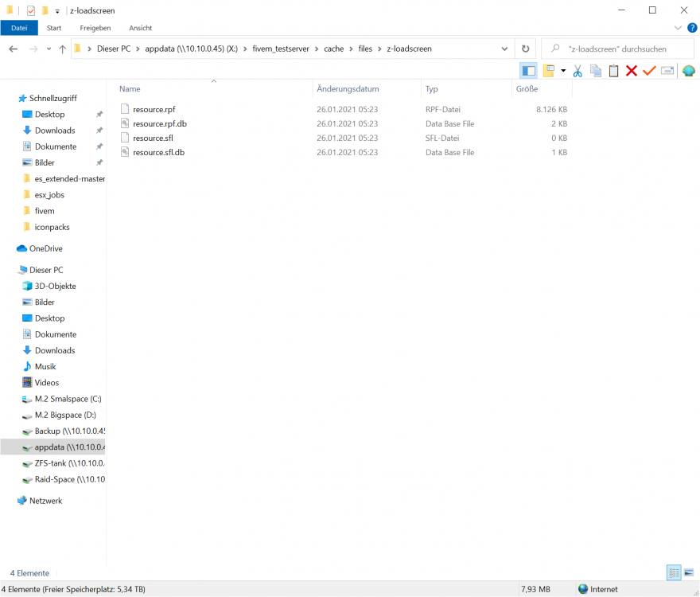This screenshot has width=700, height=597.
Task: Open ZFS-tank network drive
Action: 70,463
